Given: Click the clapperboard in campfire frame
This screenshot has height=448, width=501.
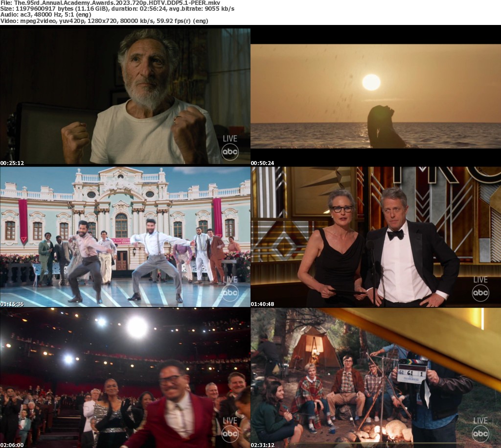Looking at the screenshot, I should click(x=412, y=371).
